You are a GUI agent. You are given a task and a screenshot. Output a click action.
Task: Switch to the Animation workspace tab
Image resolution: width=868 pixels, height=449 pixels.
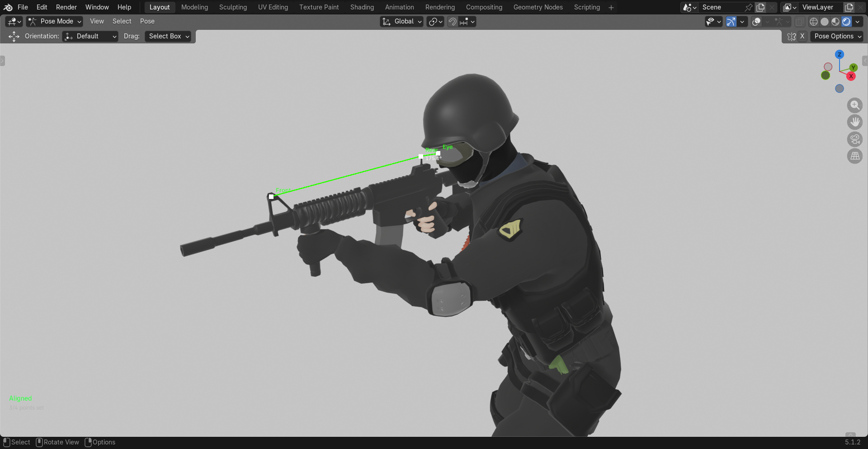point(399,7)
